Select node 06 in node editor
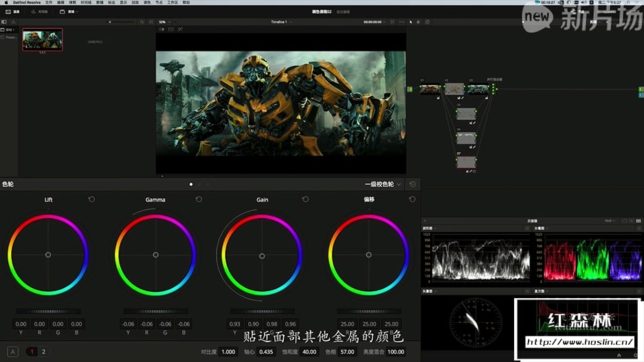The height and width of the screenshot is (362, 644). 466,138
